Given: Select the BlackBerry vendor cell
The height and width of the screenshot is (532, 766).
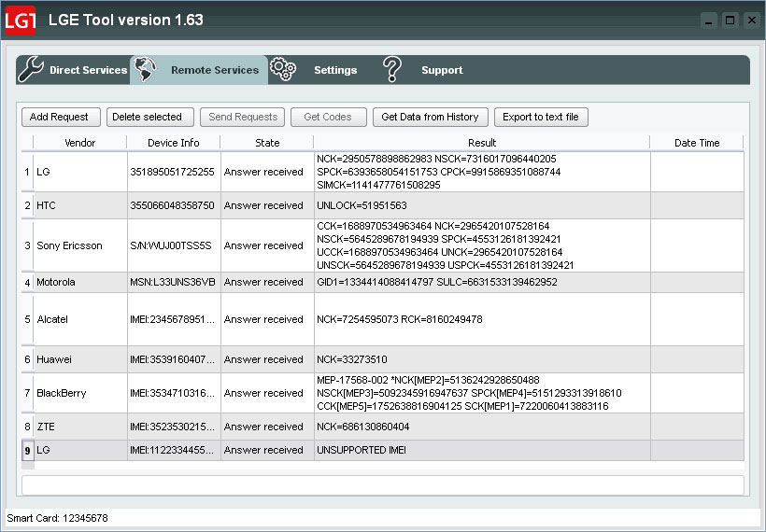Looking at the screenshot, I should pos(80,393).
